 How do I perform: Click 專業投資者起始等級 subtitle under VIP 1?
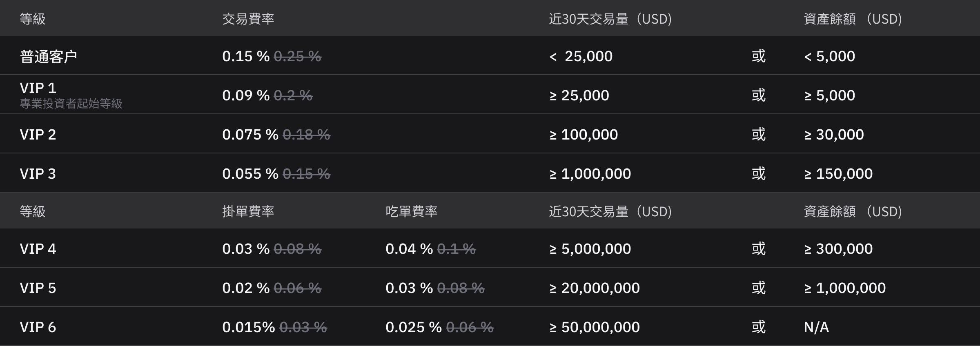[71, 104]
